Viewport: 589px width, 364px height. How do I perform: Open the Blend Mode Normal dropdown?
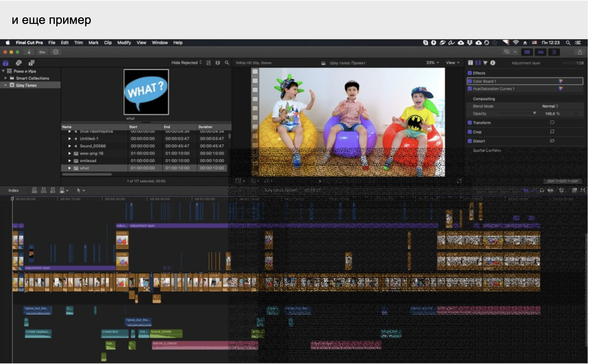pos(550,106)
